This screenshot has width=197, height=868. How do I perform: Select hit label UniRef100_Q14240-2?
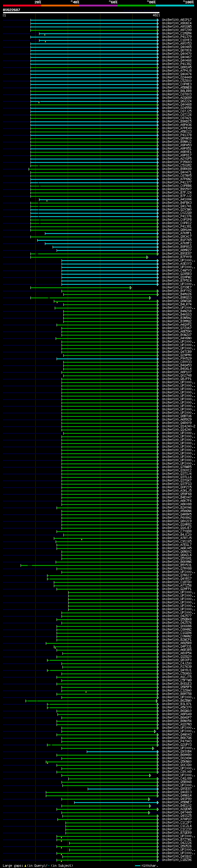click(179, 426)
